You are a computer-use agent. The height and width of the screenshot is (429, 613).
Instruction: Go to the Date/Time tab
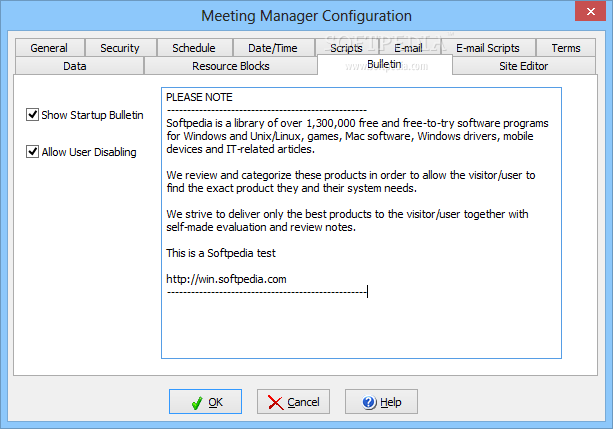[273, 48]
